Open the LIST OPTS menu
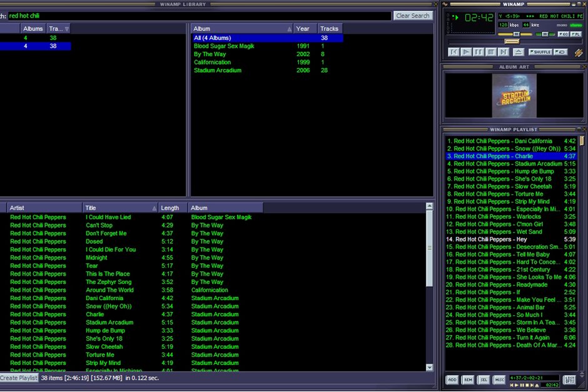The image size is (588, 392). click(569, 379)
